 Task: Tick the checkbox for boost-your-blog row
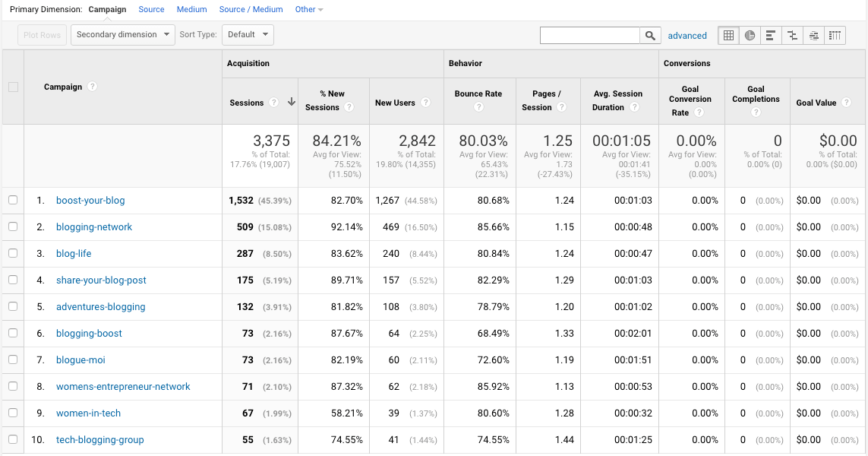point(13,200)
